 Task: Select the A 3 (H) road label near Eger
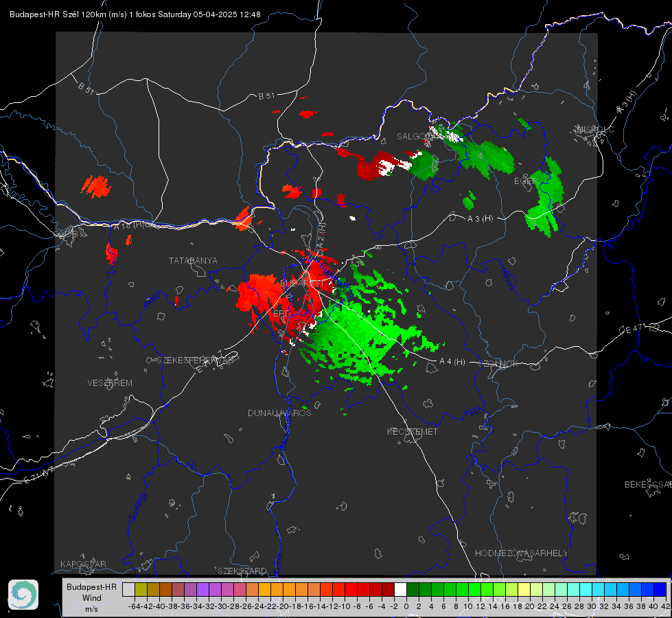(x=480, y=219)
